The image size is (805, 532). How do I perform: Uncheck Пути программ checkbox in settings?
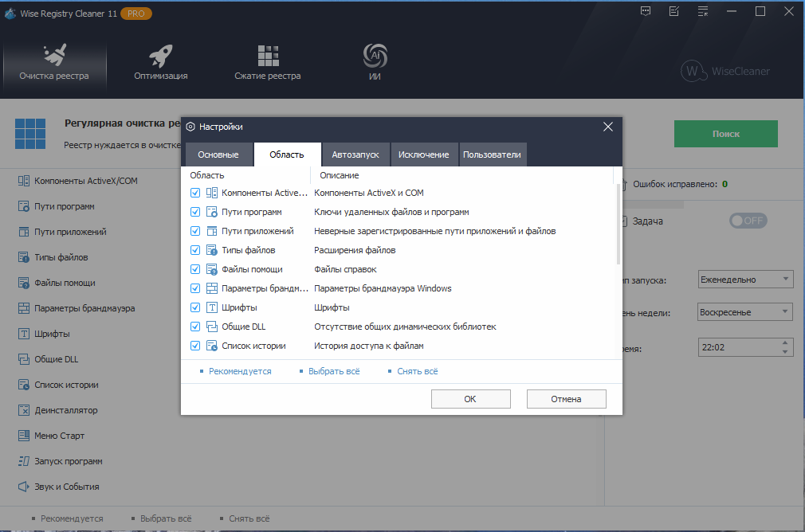(x=195, y=212)
